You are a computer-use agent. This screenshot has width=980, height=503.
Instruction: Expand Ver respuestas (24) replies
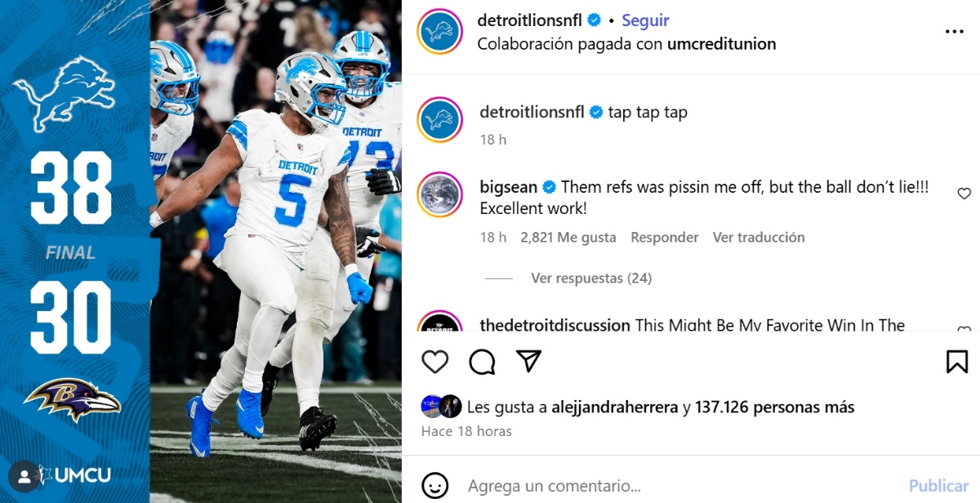coord(591,278)
